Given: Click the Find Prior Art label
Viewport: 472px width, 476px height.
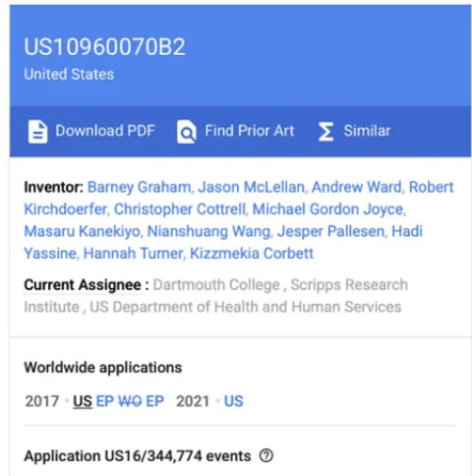Looking at the screenshot, I should pyautogui.click(x=250, y=131).
